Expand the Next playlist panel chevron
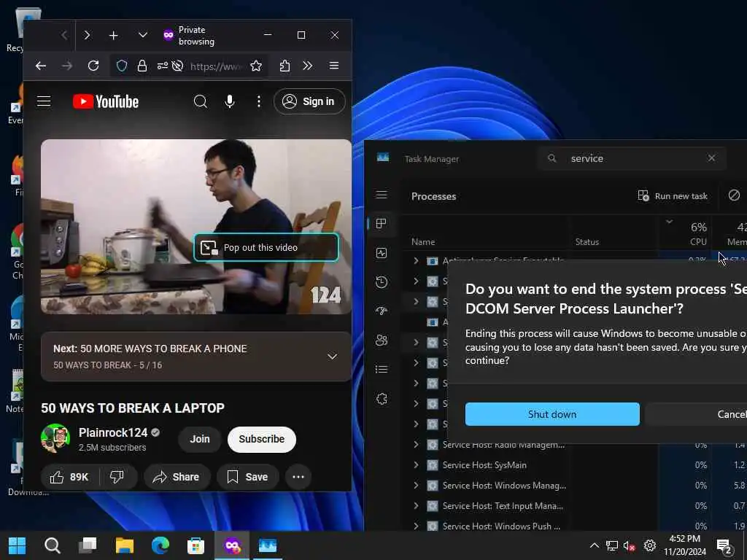 pyautogui.click(x=332, y=356)
